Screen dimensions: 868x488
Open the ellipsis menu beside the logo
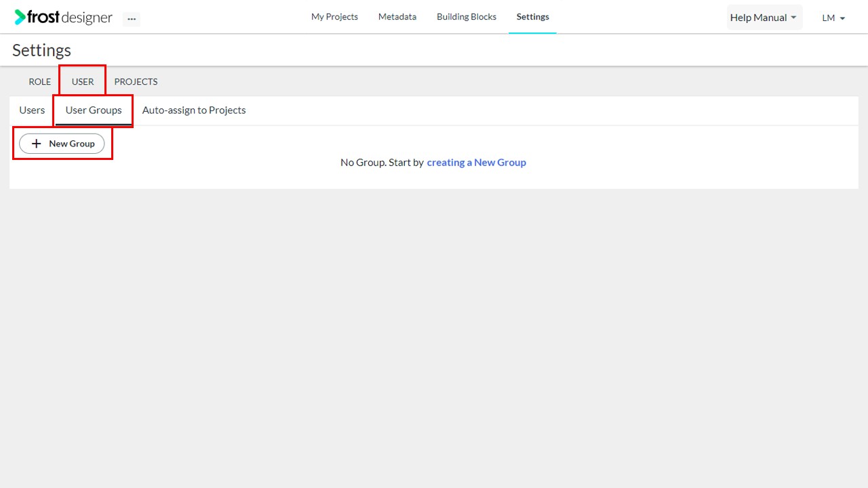pos(132,19)
